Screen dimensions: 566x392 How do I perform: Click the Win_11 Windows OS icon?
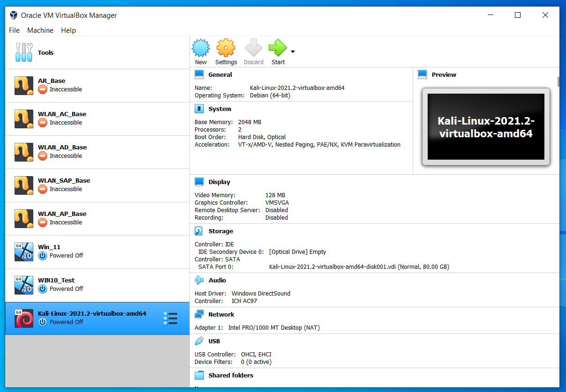24,252
